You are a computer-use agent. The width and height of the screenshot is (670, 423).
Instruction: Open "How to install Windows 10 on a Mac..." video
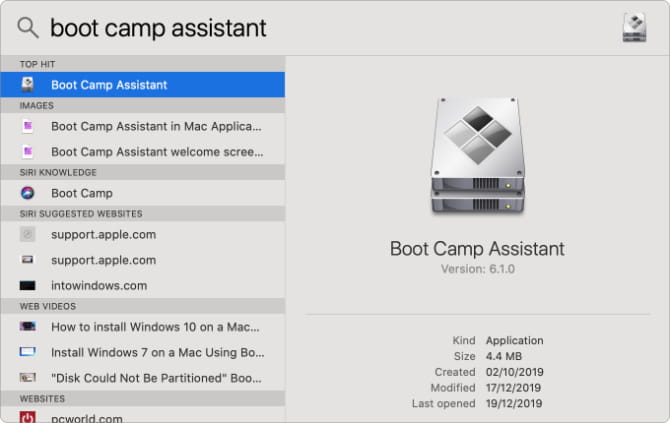click(x=143, y=327)
